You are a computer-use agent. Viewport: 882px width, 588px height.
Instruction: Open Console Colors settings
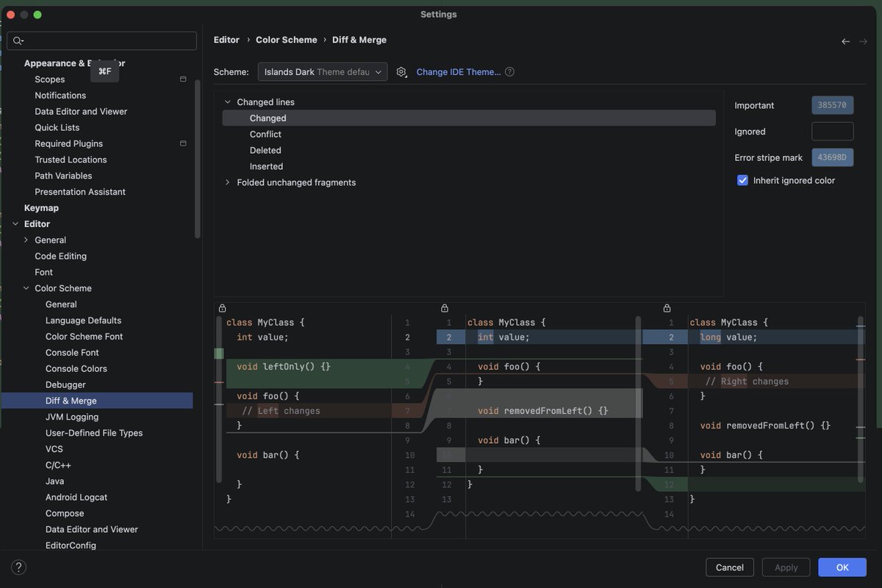point(76,369)
